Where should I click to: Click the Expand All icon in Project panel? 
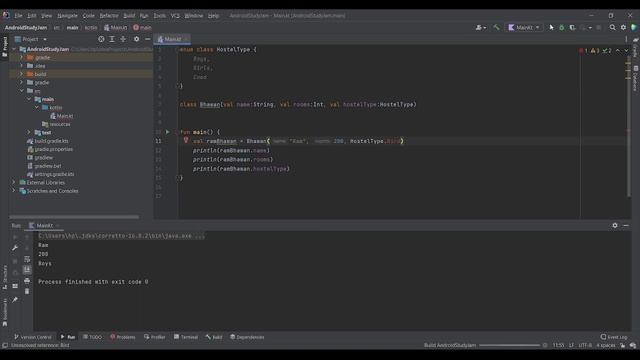click(112, 39)
